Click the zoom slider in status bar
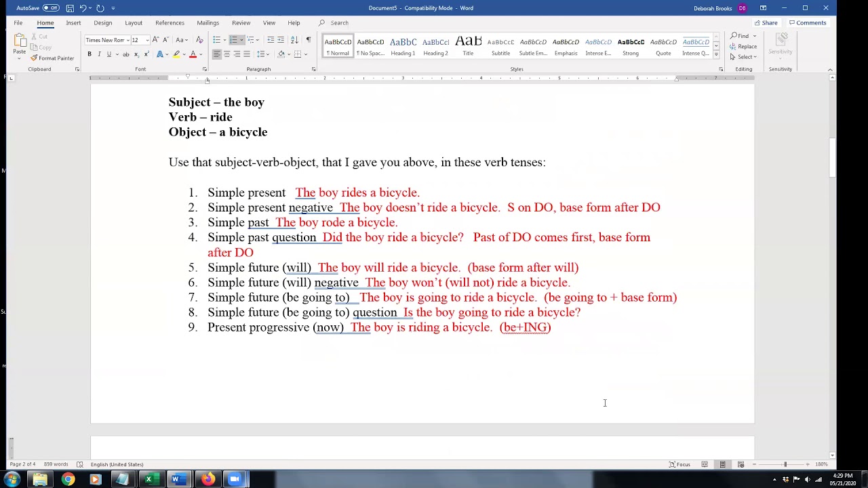 point(785,464)
